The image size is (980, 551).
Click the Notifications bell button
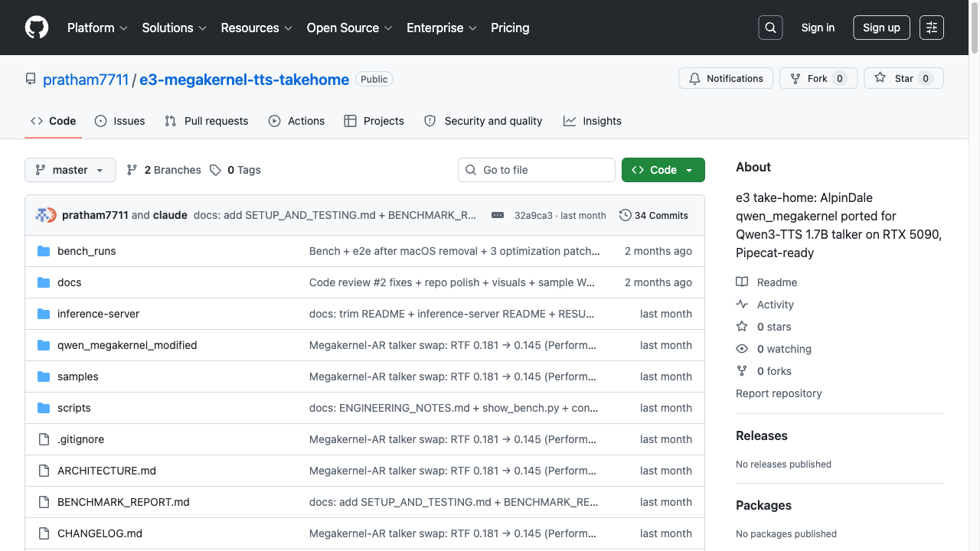pyautogui.click(x=726, y=78)
